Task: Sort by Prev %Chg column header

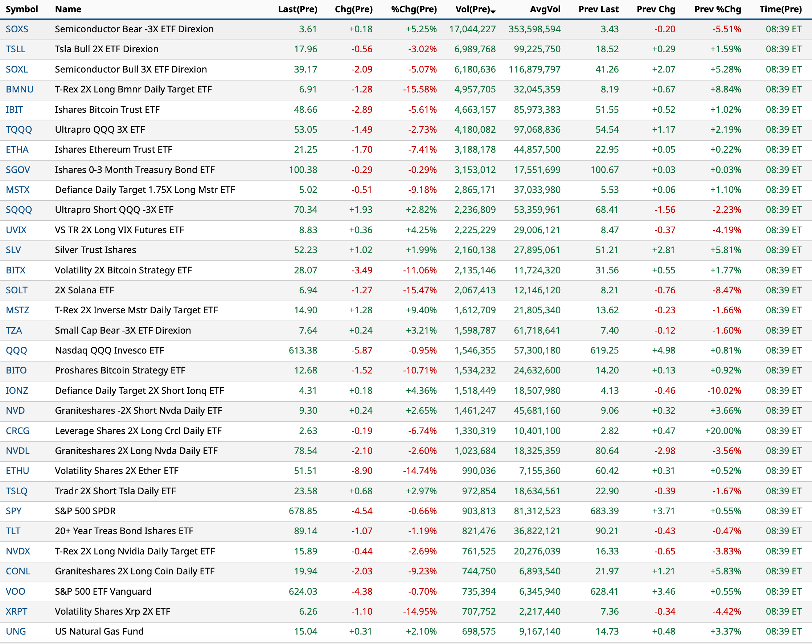Action: point(717,9)
